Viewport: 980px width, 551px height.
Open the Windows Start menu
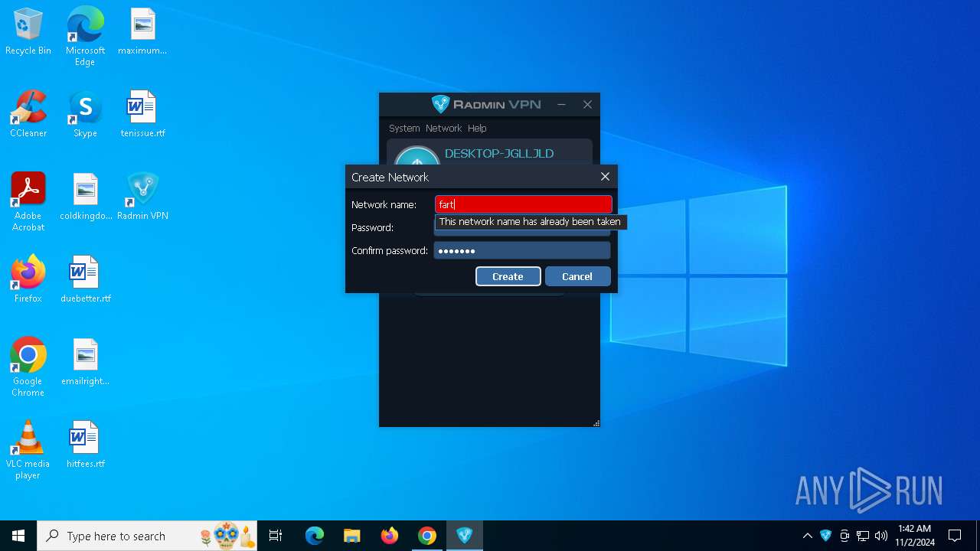(18, 536)
